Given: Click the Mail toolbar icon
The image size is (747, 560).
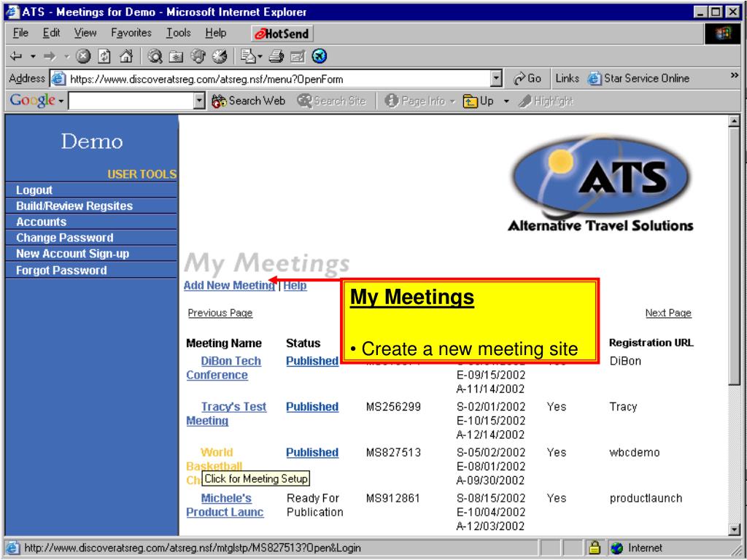Looking at the screenshot, I should click(x=248, y=57).
